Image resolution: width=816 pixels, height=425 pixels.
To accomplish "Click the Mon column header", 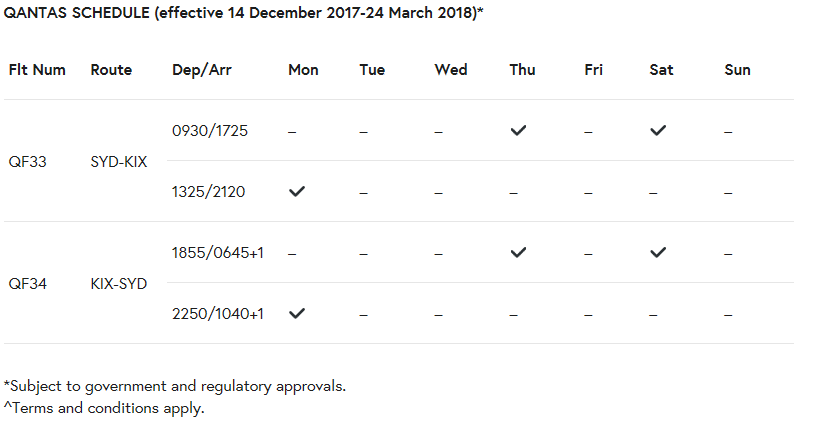I will pyautogui.click(x=303, y=70).
